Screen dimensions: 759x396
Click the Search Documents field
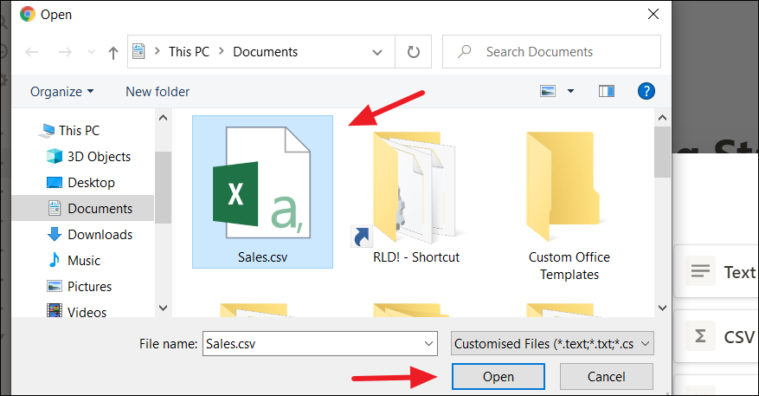pos(551,52)
